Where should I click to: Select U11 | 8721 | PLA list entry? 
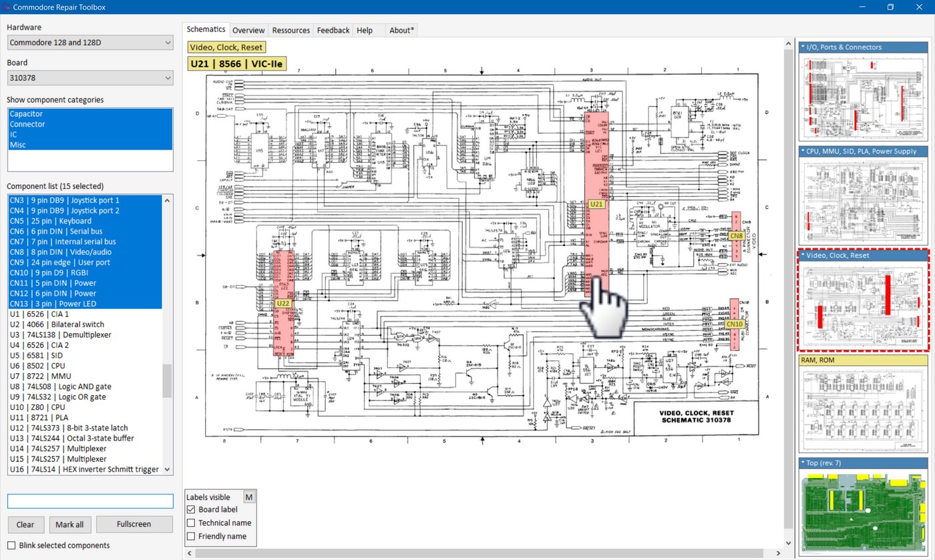pos(85,418)
